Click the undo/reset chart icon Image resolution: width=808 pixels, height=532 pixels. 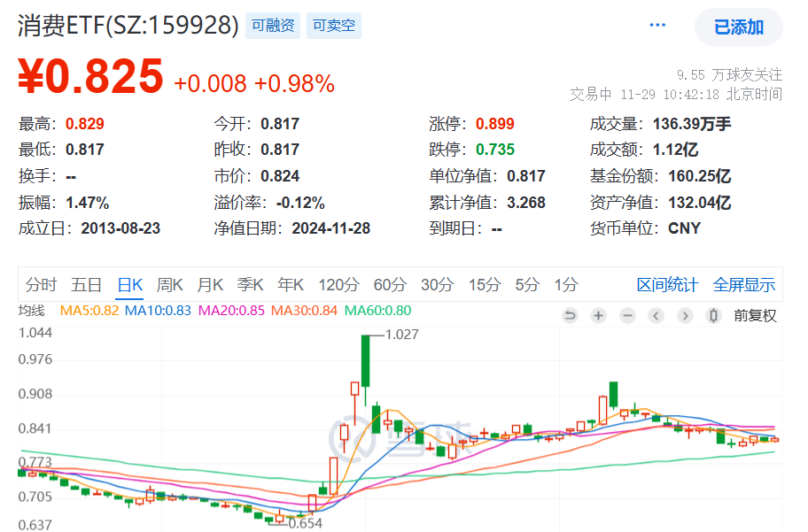pyautogui.click(x=570, y=315)
